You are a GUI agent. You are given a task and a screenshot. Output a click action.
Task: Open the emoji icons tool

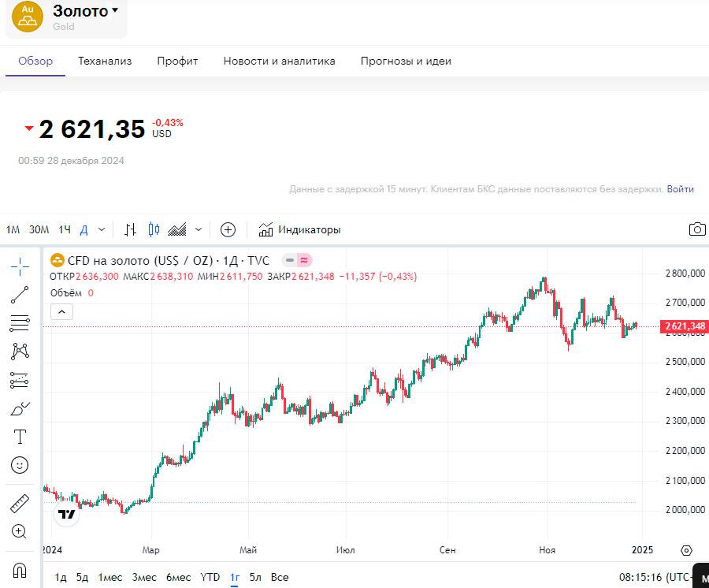20,465
